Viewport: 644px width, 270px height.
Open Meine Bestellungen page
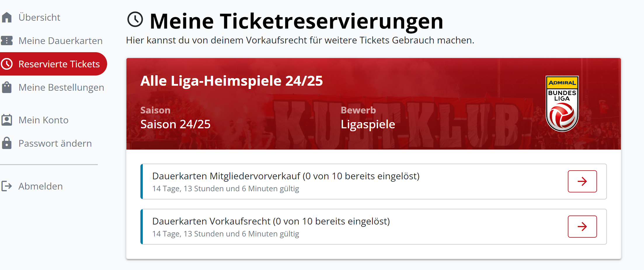tap(61, 87)
